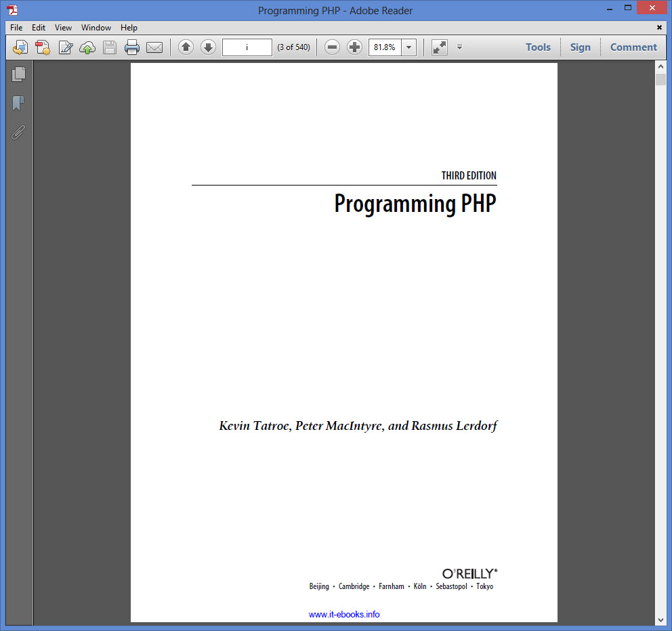This screenshot has height=631, width=672.
Task: Open the Window menu
Action: pos(96,27)
